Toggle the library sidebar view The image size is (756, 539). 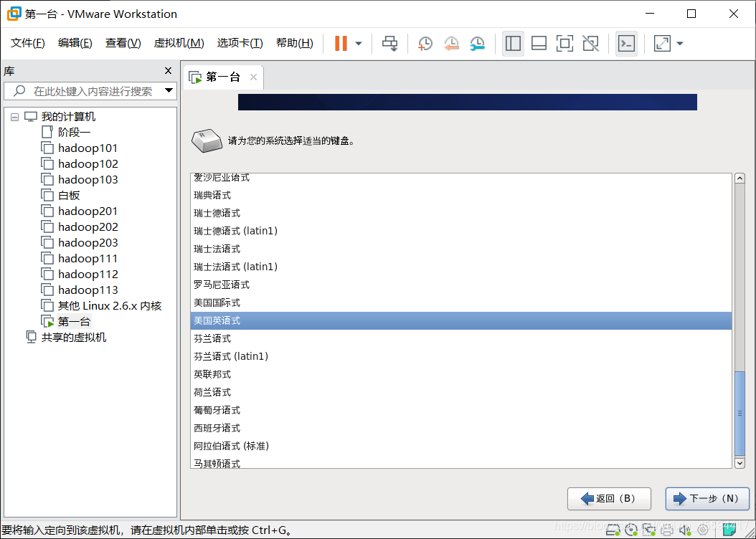pos(513,43)
